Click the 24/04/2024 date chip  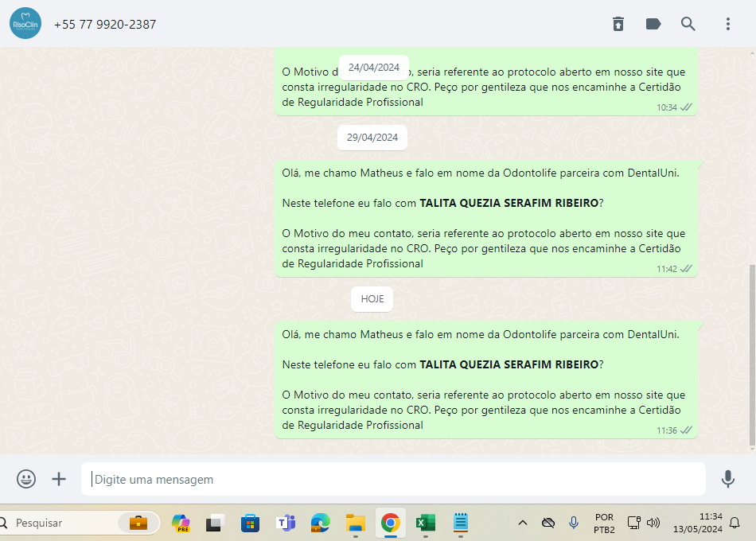click(x=374, y=68)
